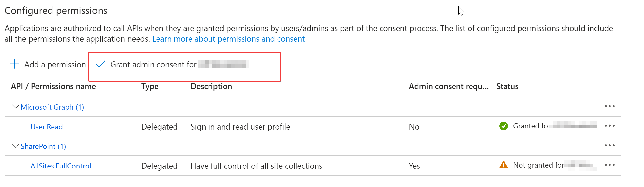Open the ellipsis menu for Microsoft Graph group
Screen dimensions: 644x187
pyautogui.click(x=609, y=106)
